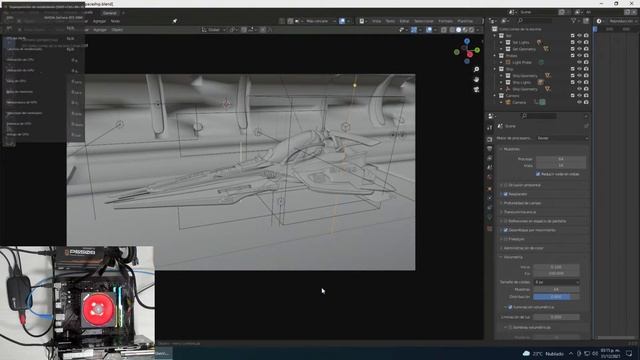The image size is (640, 360).
Task: Open the Global transform orientation dropdown
Action: (214, 30)
